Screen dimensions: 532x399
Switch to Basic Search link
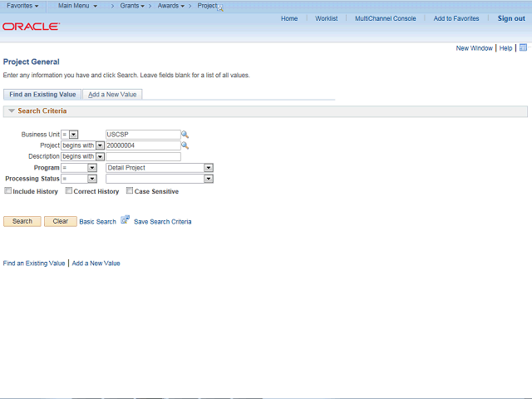[98, 222]
